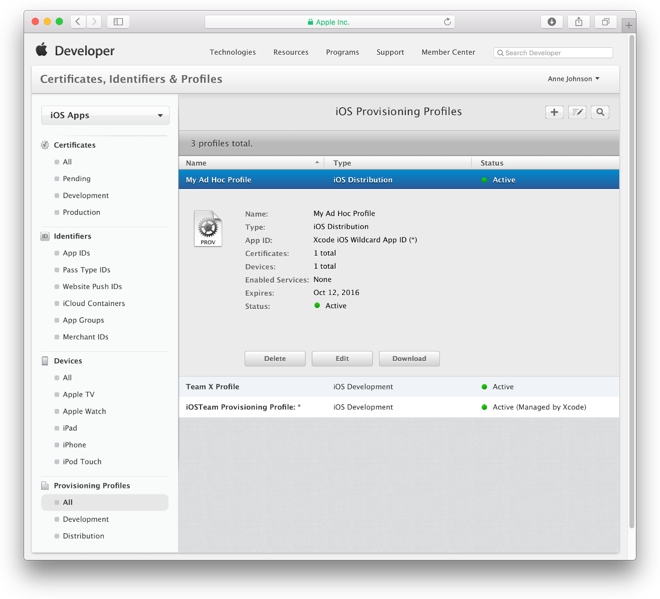Viewport: 660px width, 599px height.
Task: Sort the list by the Name column
Action: point(252,163)
